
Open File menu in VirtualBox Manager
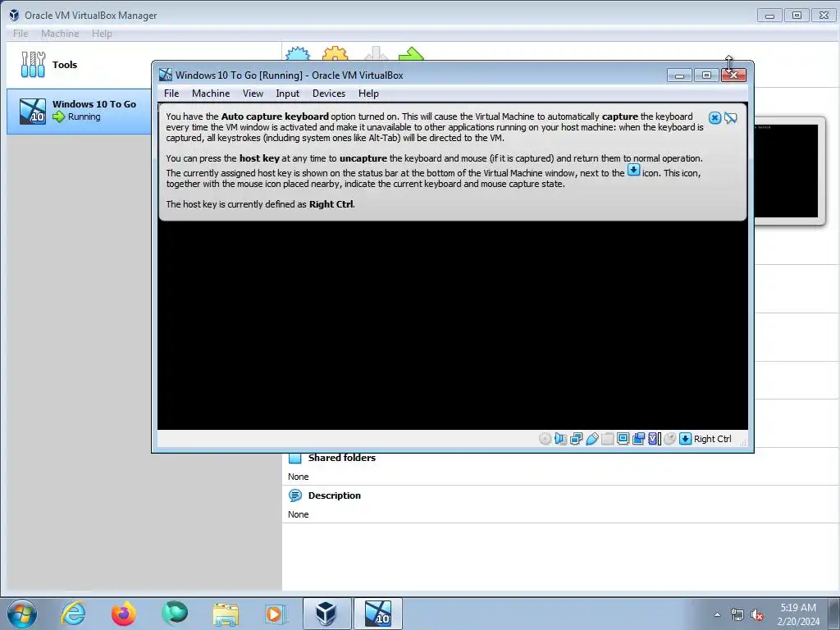[x=21, y=33]
